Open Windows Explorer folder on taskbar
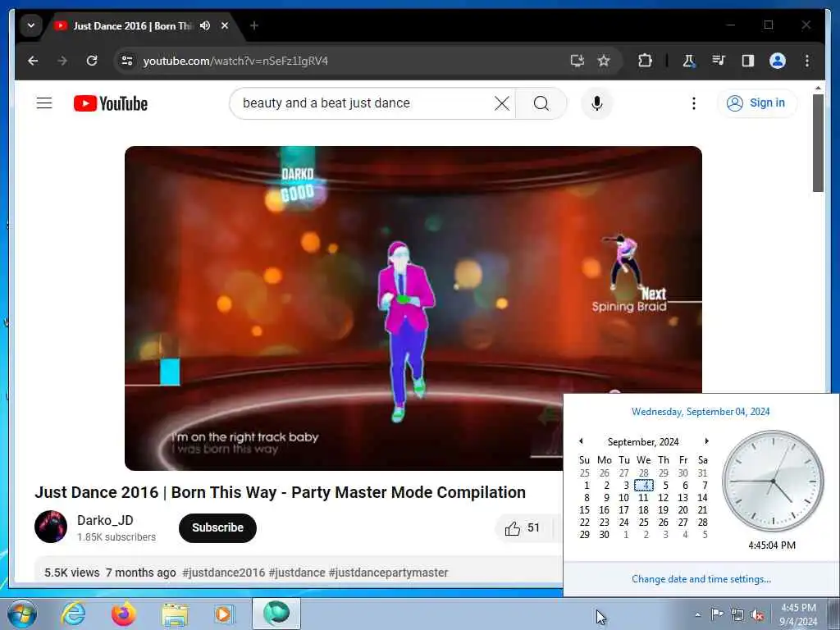 (x=175, y=614)
